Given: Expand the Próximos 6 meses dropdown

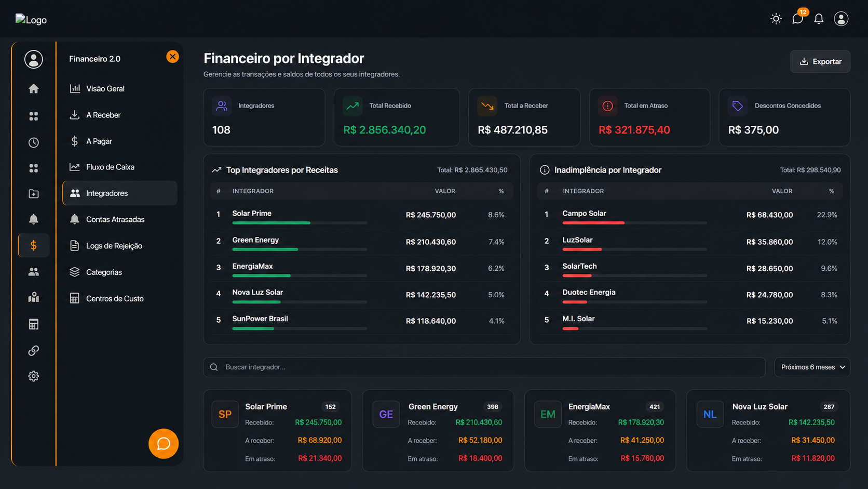Looking at the screenshot, I should [x=812, y=367].
